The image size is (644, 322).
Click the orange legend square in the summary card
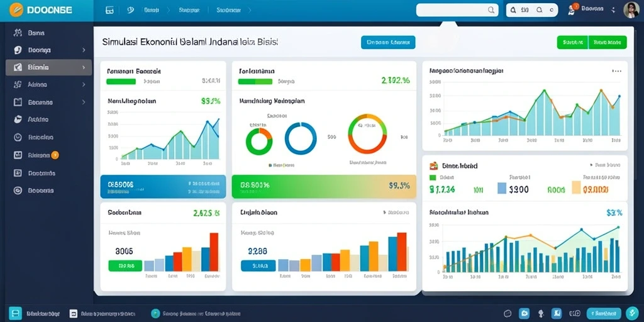(577, 189)
